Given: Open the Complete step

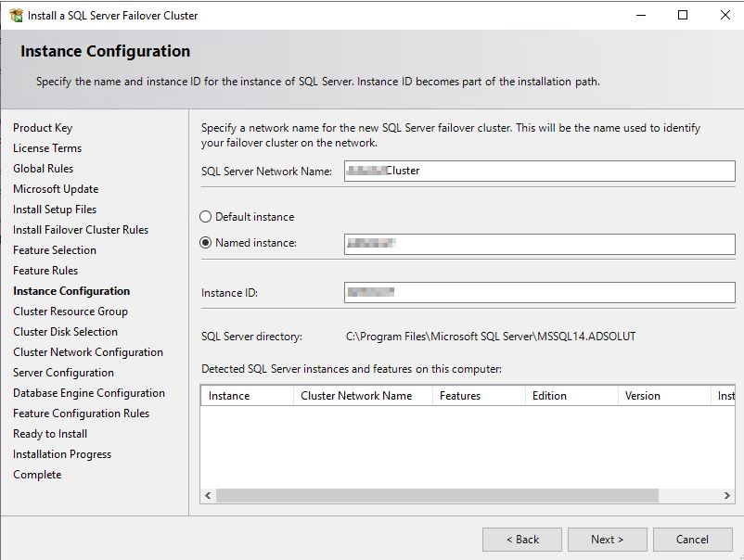Looking at the screenshot, I should pos(37,475).
